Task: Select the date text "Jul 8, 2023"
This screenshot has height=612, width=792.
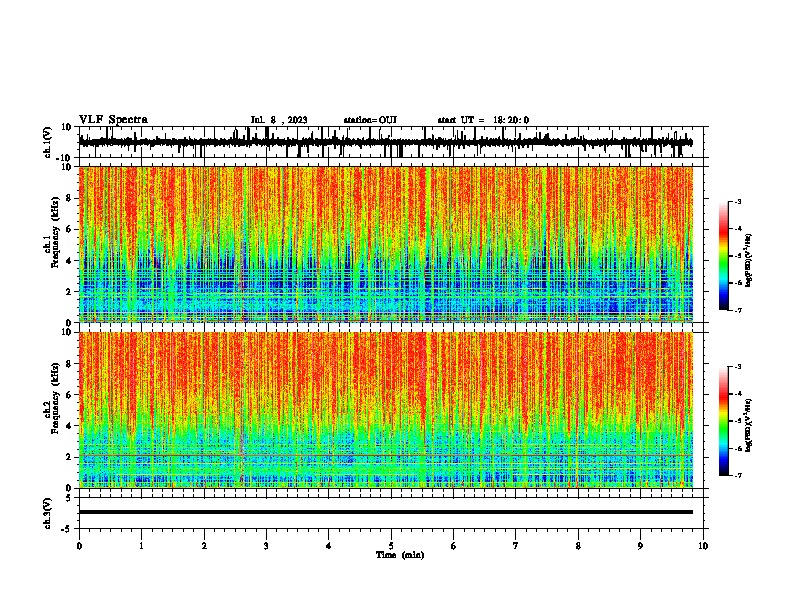Action: 279,120
